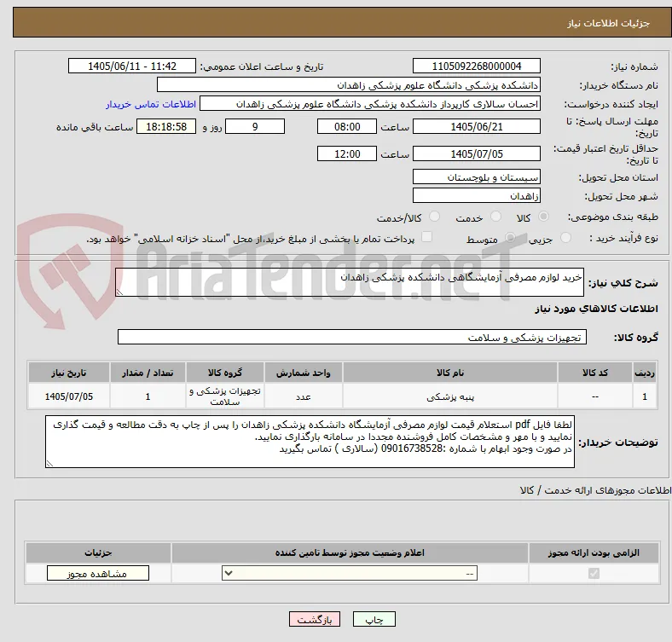Click the اطلاعات مجوزهای ارائه خدمت / کالا heading

(x=595, y=490)
